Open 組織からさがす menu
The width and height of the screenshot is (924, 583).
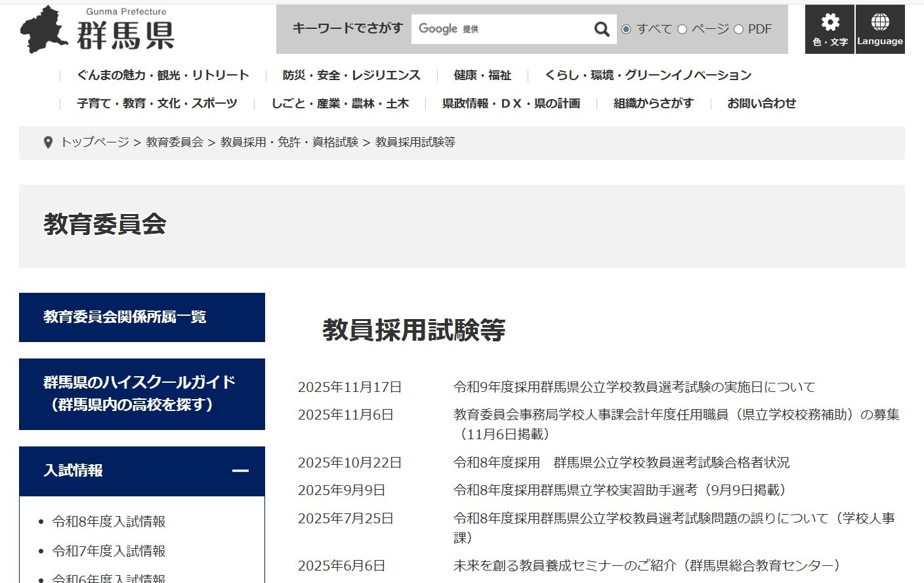[654, 104]
